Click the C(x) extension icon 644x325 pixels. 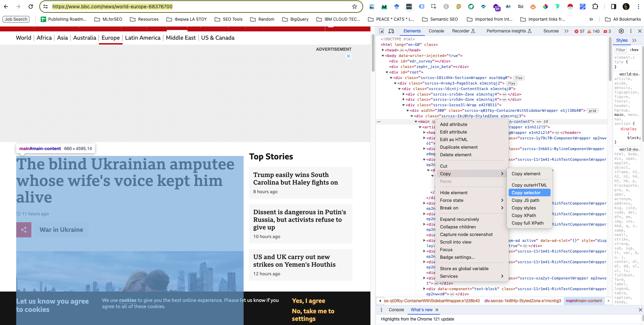click(521, 7)
